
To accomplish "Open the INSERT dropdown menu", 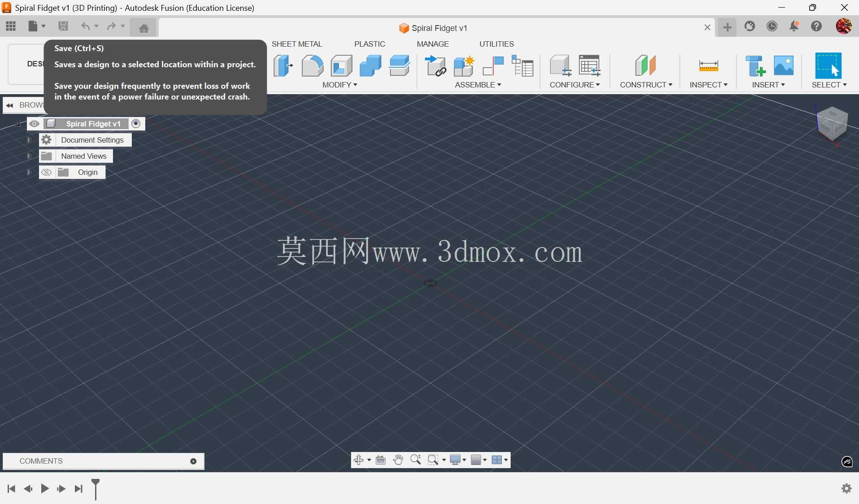I will coord(768,85).
